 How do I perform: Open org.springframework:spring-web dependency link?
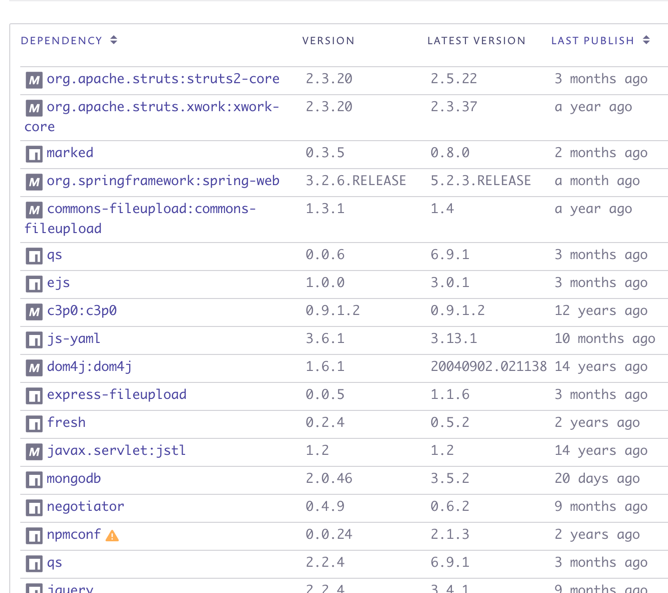coord(163,181)
